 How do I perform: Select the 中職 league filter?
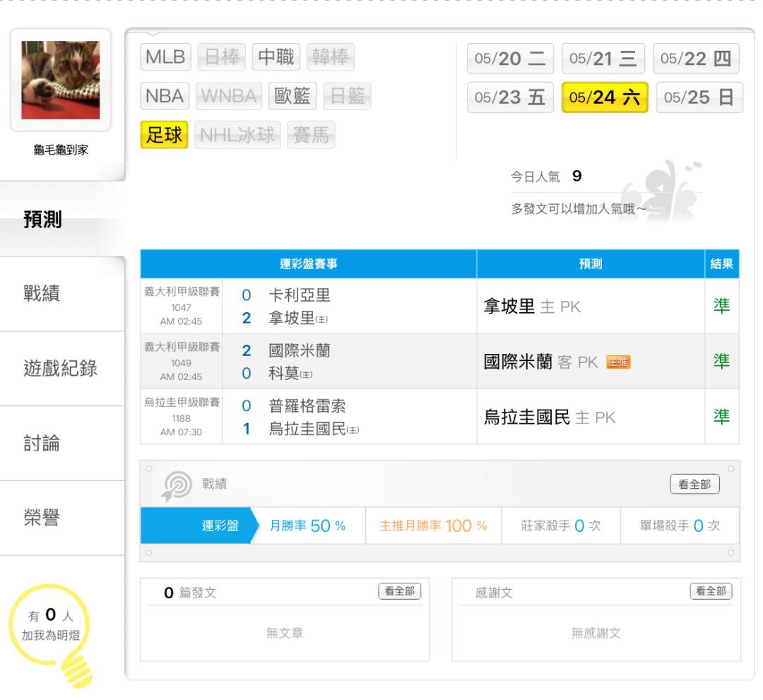click(276, 57)
